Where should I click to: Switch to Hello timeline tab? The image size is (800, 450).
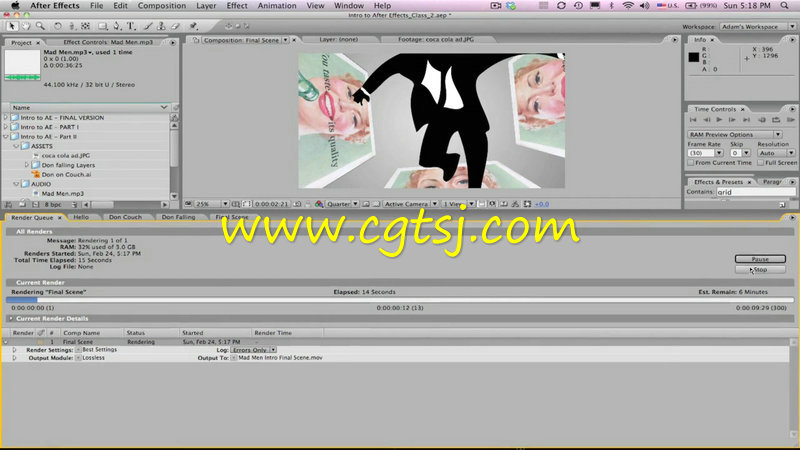point(81,217)
